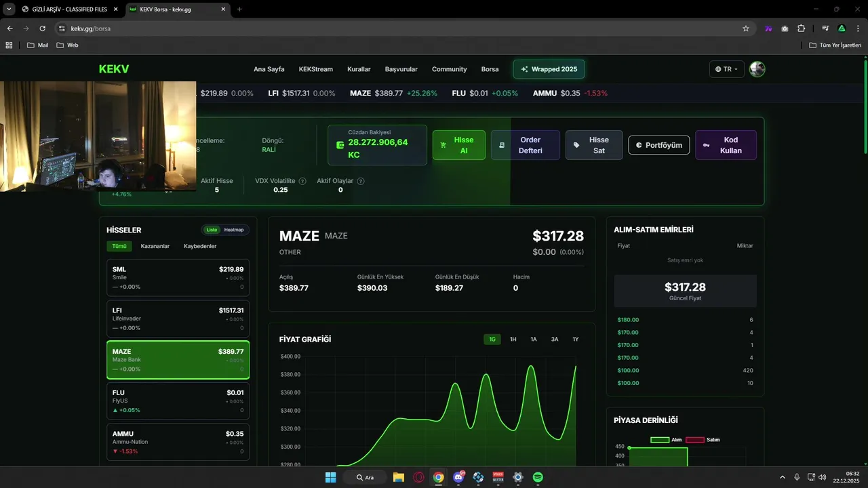This screenshot has height=488, width=868.
Task: Click the $100.00 order with quantity 420
Action: pyautogui.click(x=685, y=371)
